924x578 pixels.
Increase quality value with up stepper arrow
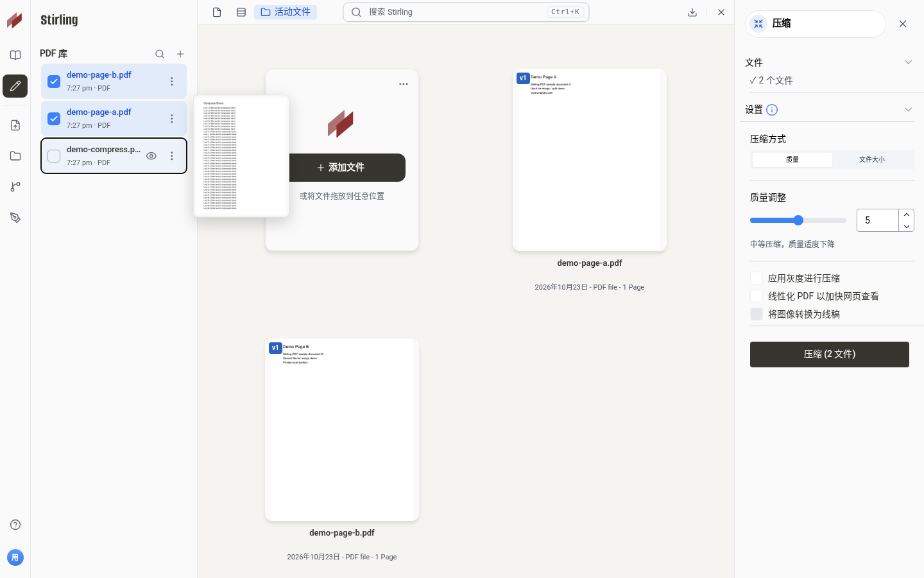click(x=906, y=215)
